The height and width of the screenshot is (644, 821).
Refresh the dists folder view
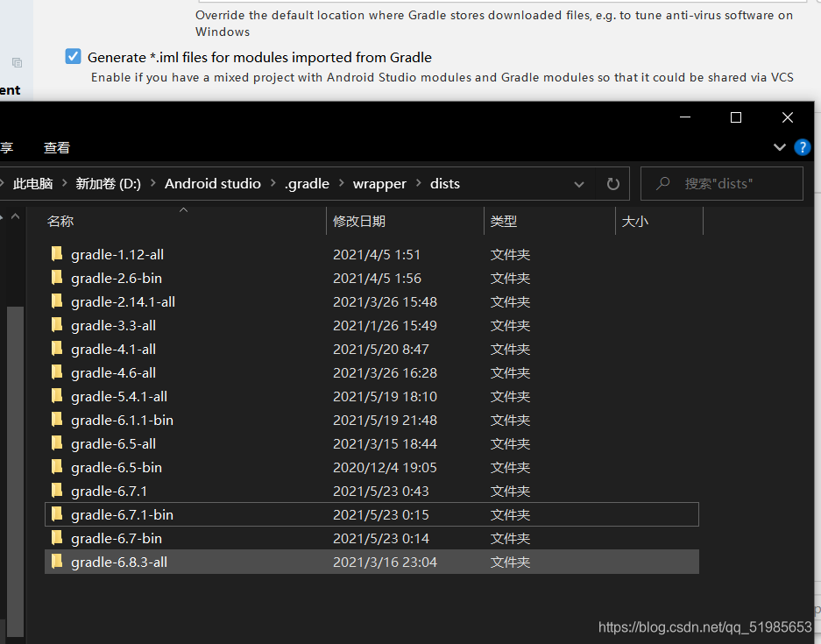pyautogui.click(x=612, y=184)
